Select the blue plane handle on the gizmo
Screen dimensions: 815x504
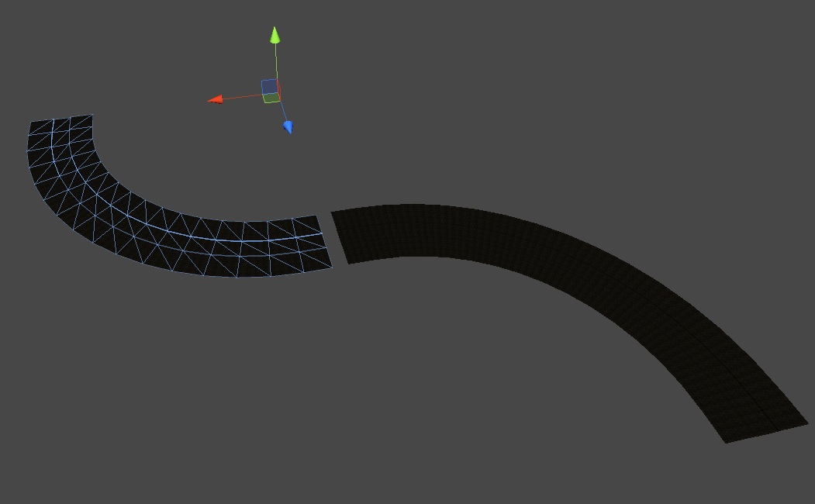[268, 86]
